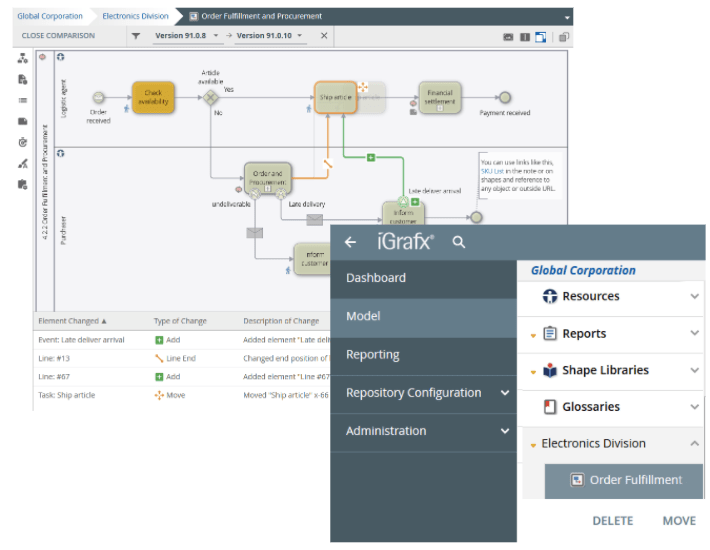Click the DELETE button
The width and height of the screenshot is (710, 550).
(x=613, y=521)
